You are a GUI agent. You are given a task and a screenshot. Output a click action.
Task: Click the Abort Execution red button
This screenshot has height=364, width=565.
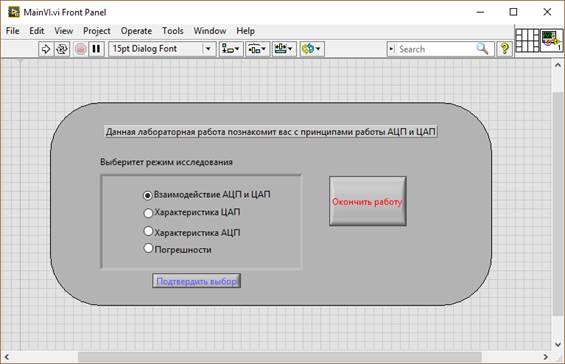pos(80,49)
